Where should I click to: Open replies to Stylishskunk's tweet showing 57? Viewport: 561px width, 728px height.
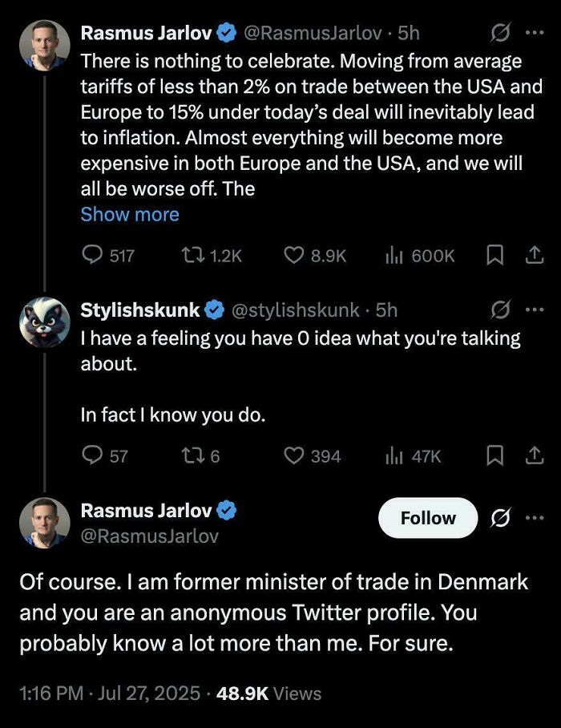click(92, 455)
